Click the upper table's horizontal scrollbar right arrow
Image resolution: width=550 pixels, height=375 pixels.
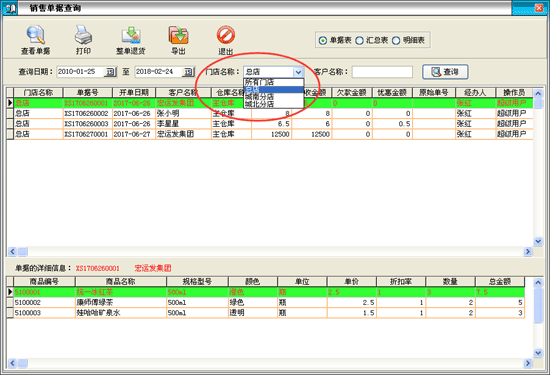pos(528,252)
